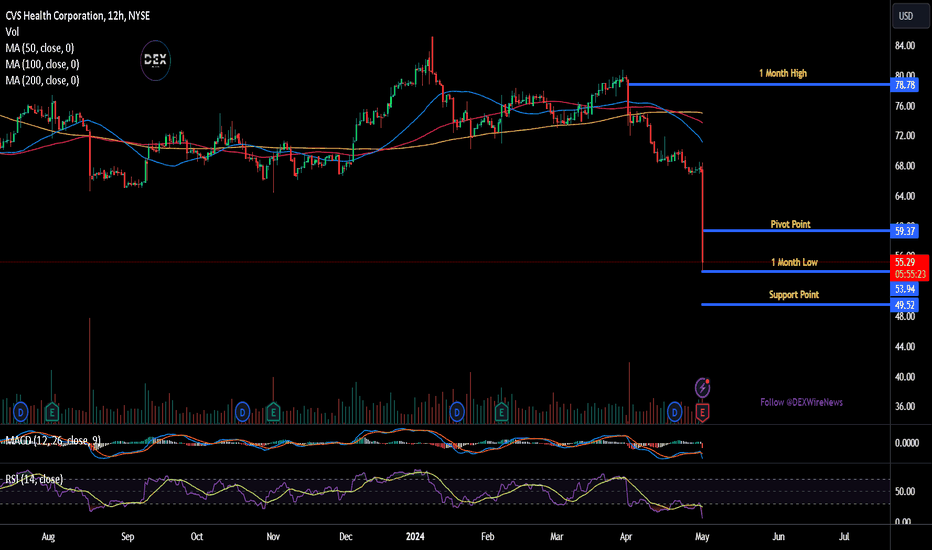Screen dimensions: 932x550
Task: Click the Apr date axis label
Action: click(626, 536)
